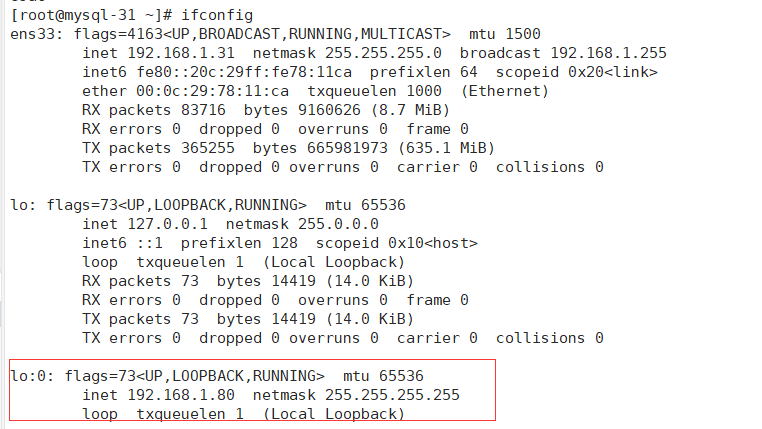The height and width of the screenshot is (429, 762).
Task: Click the ifconfig command at the prompt
Action: pos(217,15)
